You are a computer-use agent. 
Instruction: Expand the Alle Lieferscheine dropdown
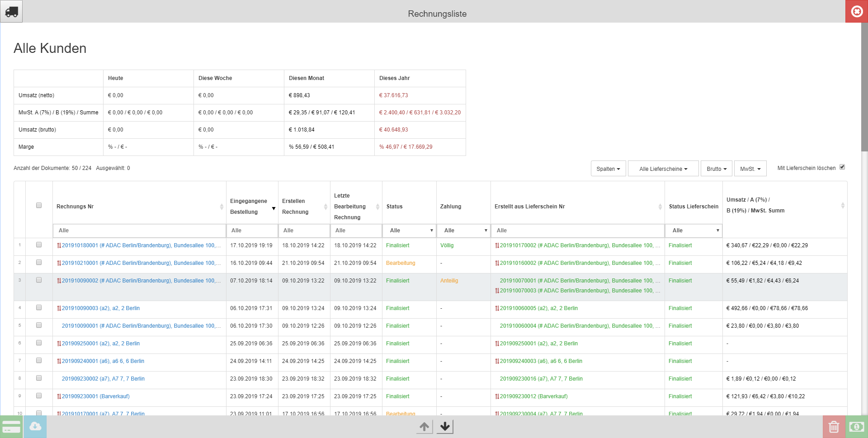(663, 169)
